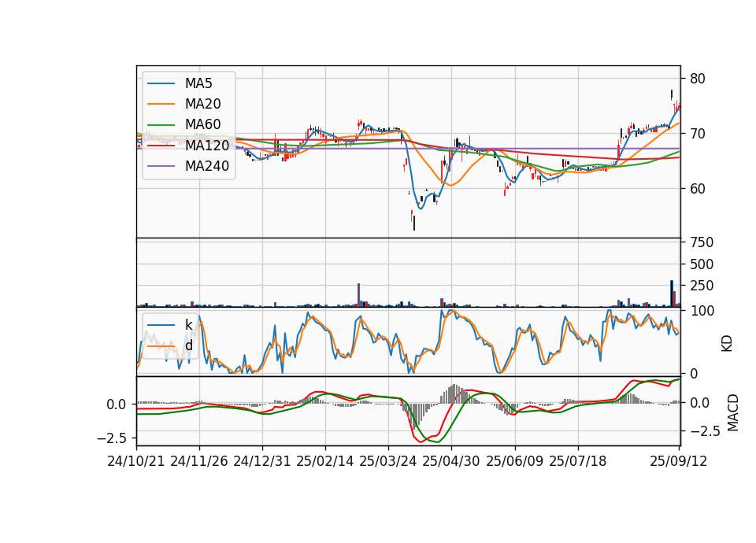This screenshot has height=543, width=756.
Task: Click the lowest candlestick in April 2025
Action: click(x=414, y=223)
